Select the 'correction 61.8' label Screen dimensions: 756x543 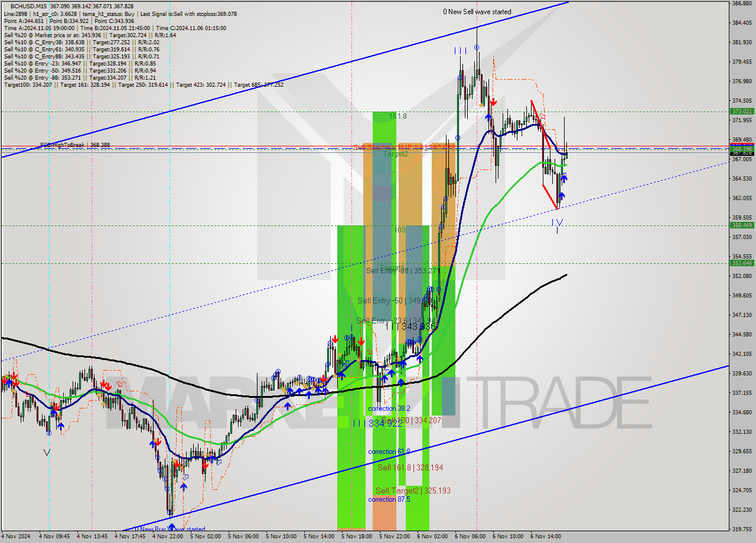pyautogui.click(x=389, y=452)
